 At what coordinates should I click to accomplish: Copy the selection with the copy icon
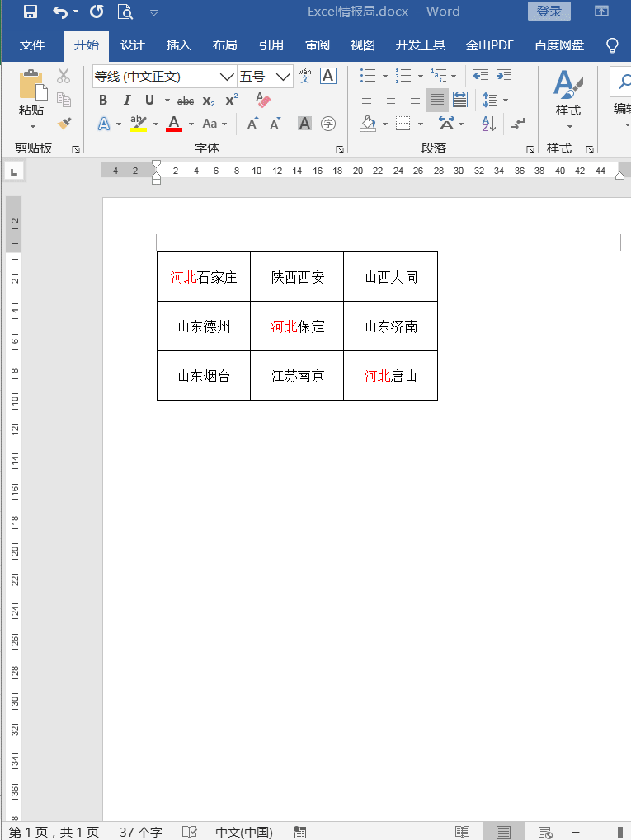click(x=64, y=100)
